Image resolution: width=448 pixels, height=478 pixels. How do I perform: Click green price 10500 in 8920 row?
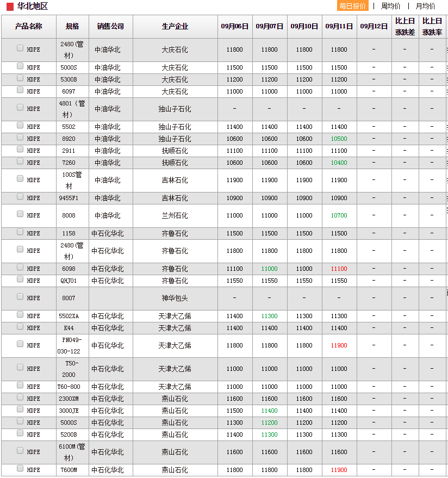pos(339,139)
